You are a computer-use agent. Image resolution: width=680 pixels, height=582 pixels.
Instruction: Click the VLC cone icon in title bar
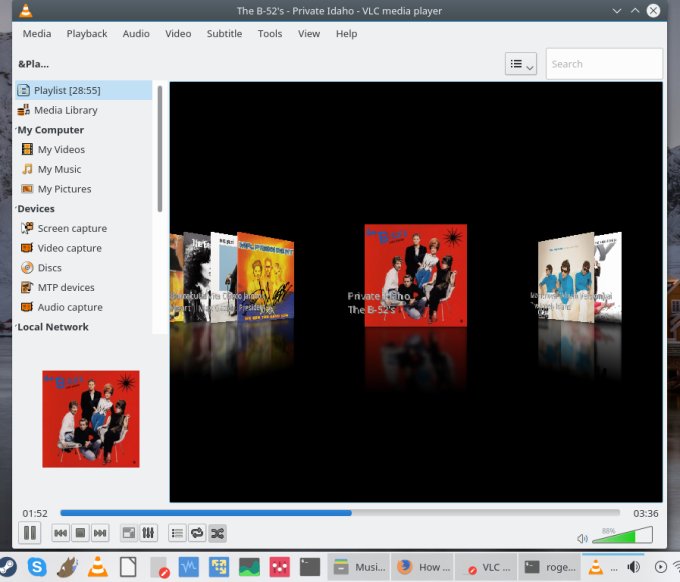pyautogui.click(x=26, y=10)
